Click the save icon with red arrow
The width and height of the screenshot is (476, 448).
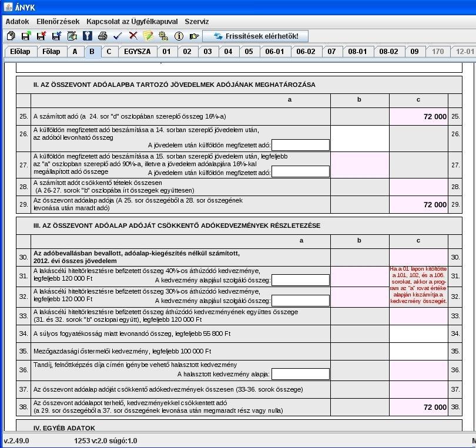41,36
